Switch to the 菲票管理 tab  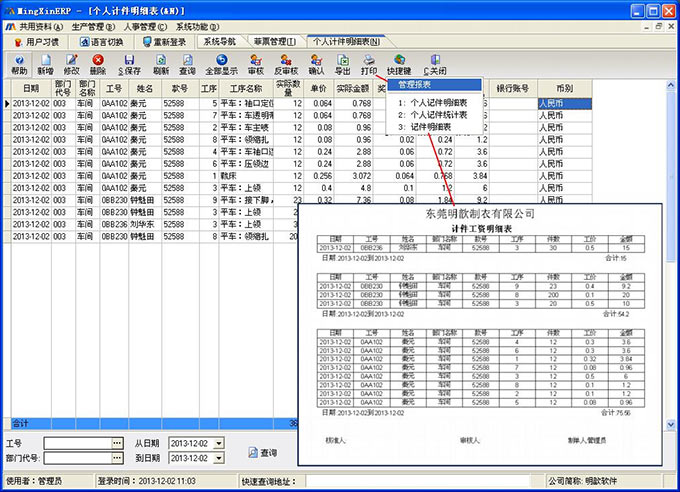(x=275, y=42)
